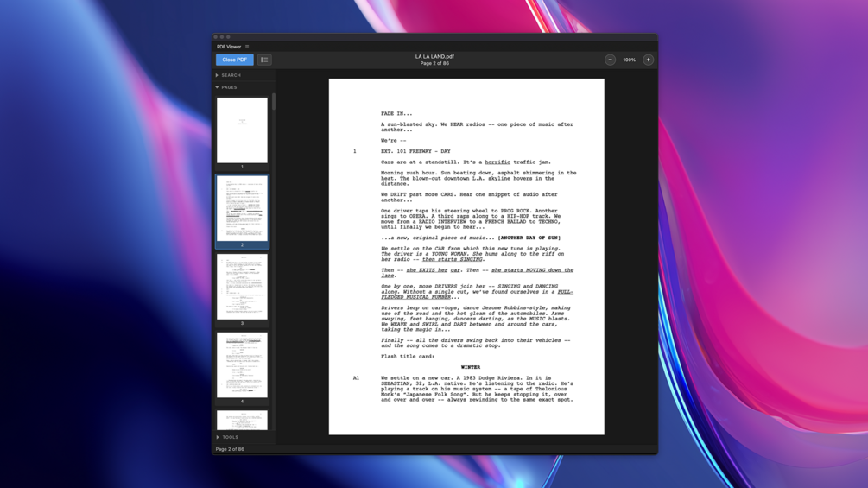
Task: Click scene number 'A1' in the margin
Action: (x=356, y=378)
